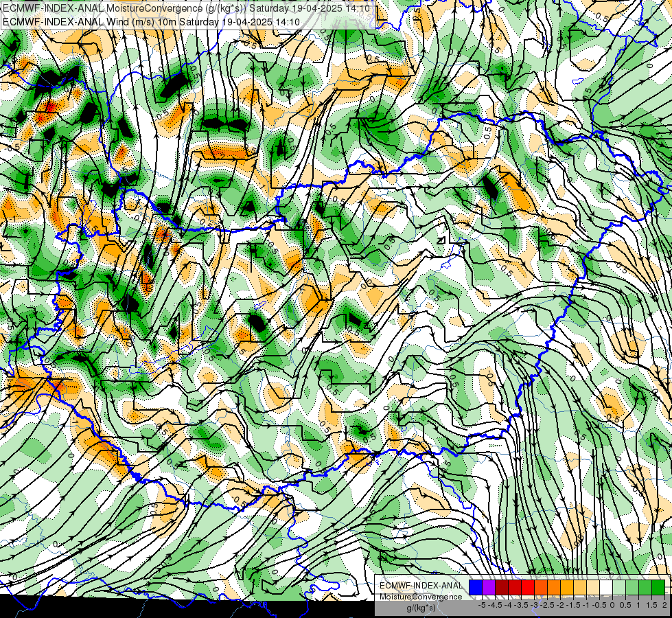Click the legend value 1.5
Viewport: 672px width, 618px height.
tap(652, 605)
